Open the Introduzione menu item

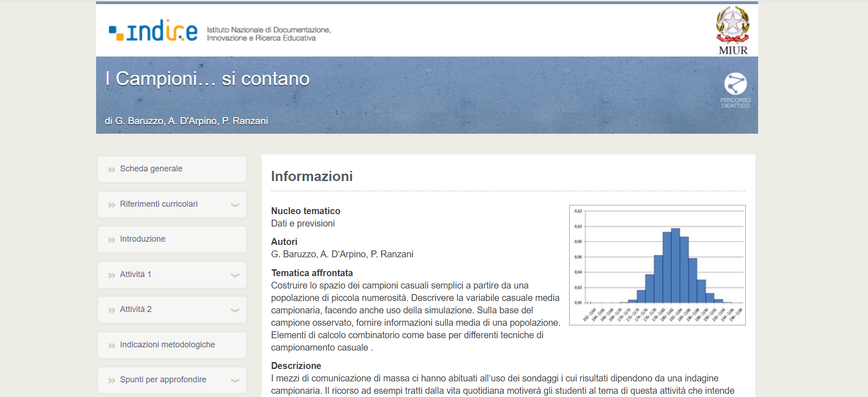[x=143, y=239]
